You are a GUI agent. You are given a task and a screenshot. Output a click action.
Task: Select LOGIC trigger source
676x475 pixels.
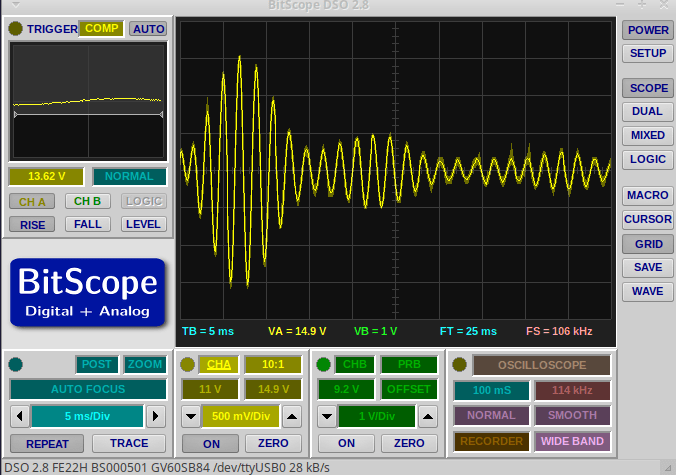(x=144, y=201)
